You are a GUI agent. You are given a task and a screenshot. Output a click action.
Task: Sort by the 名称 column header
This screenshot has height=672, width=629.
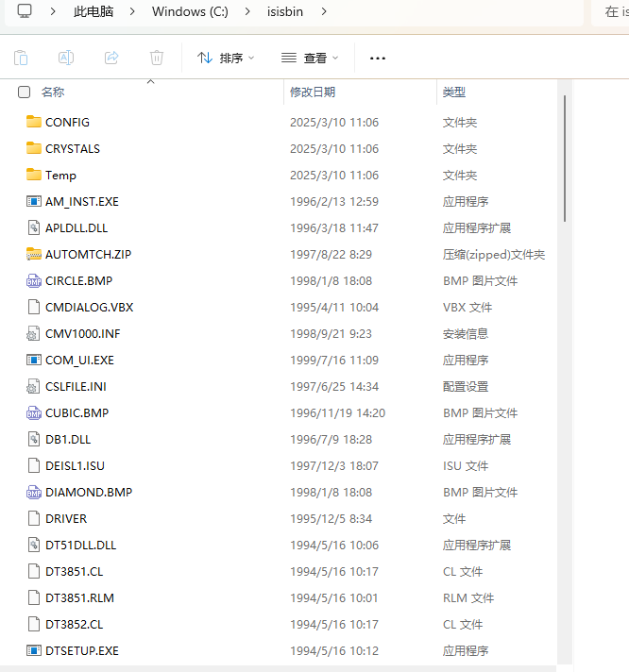[x=53, y=92]
